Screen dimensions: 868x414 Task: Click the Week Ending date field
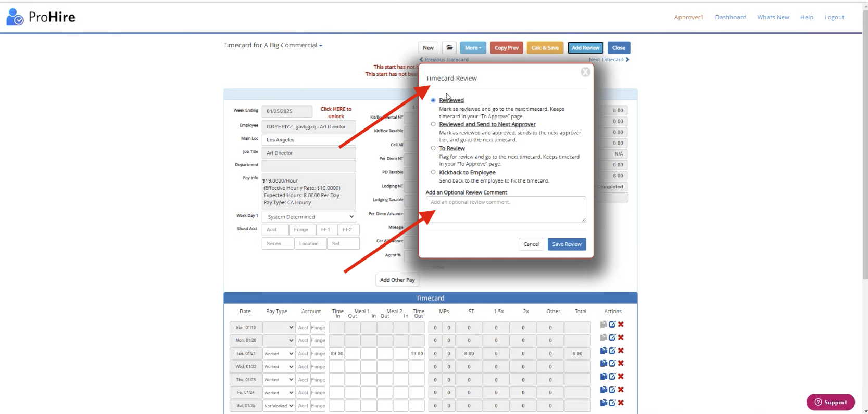pos(287,111)
